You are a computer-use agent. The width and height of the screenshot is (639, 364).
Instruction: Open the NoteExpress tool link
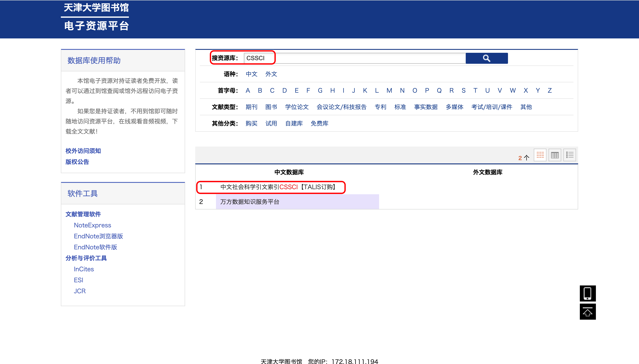92,225
